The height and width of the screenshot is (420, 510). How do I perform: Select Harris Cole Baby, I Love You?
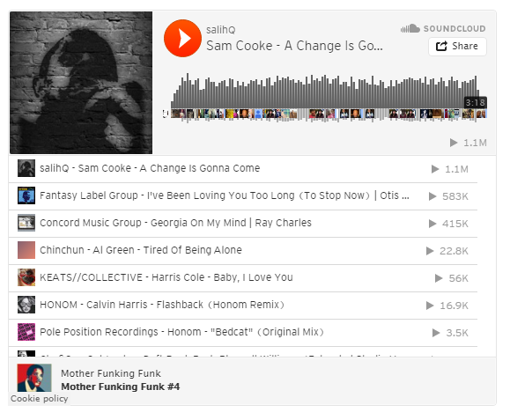coord(242,278)
